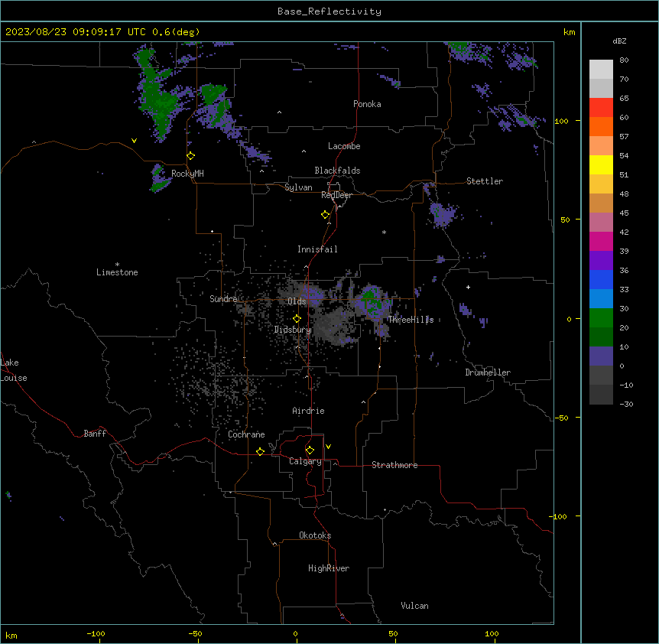This screenshot has width=659, height=644.
Task: Click the yellow marker above Calgary label
Action: [x=310, y=450]
